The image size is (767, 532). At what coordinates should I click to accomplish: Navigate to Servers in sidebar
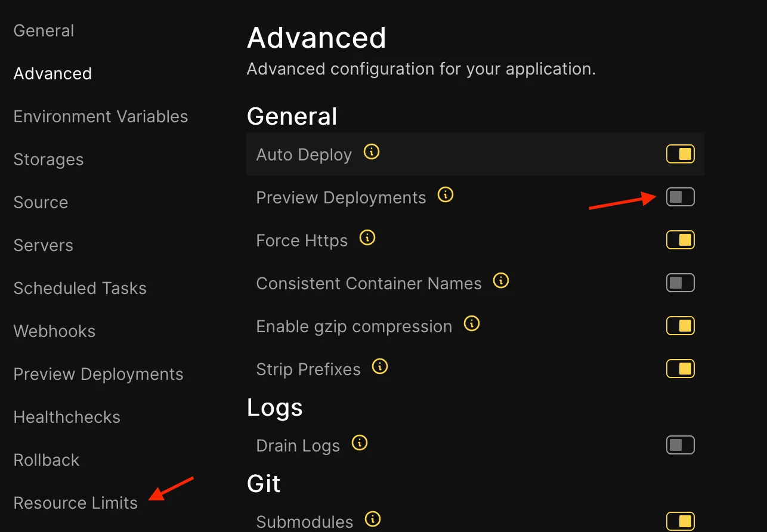[x=44, y=246]
